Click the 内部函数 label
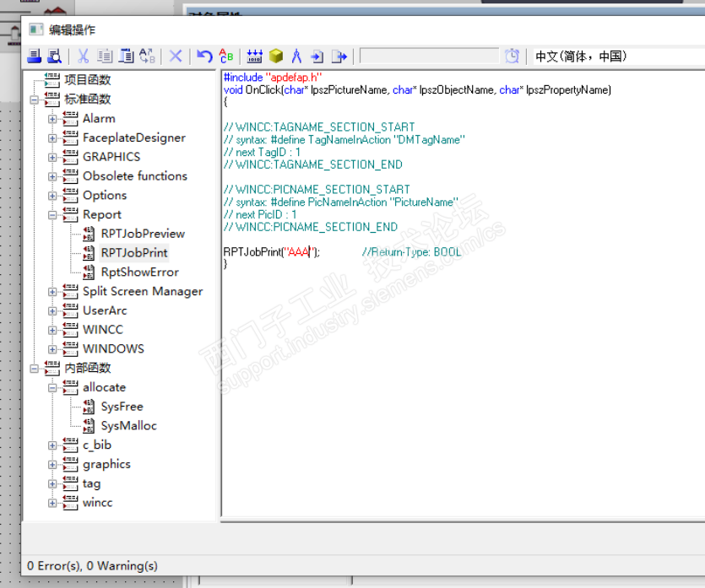This screenshot has width=705, height=588. 88,369
